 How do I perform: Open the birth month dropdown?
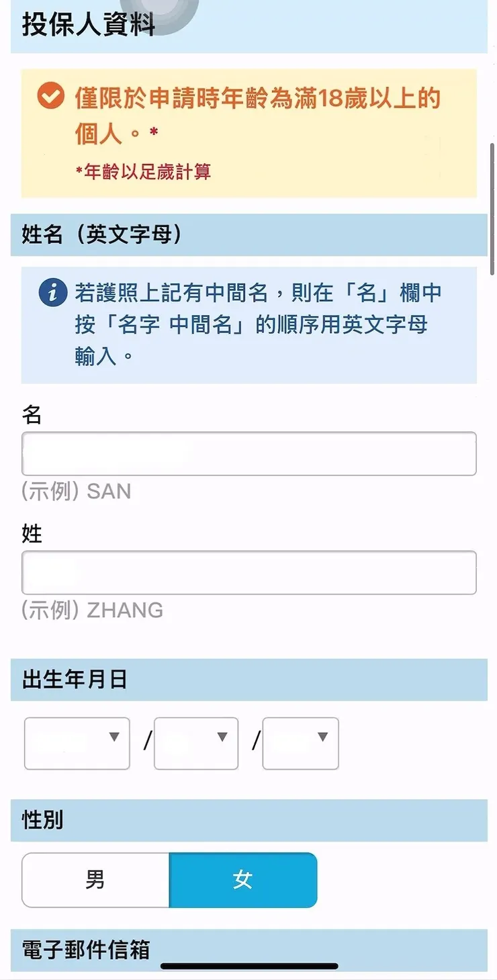coord(195,744)
